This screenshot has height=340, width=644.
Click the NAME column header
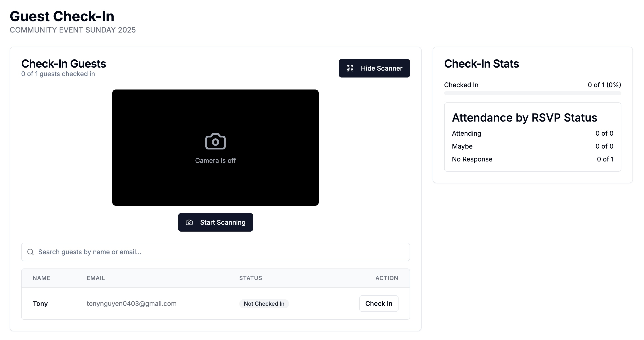pos(41,278)
